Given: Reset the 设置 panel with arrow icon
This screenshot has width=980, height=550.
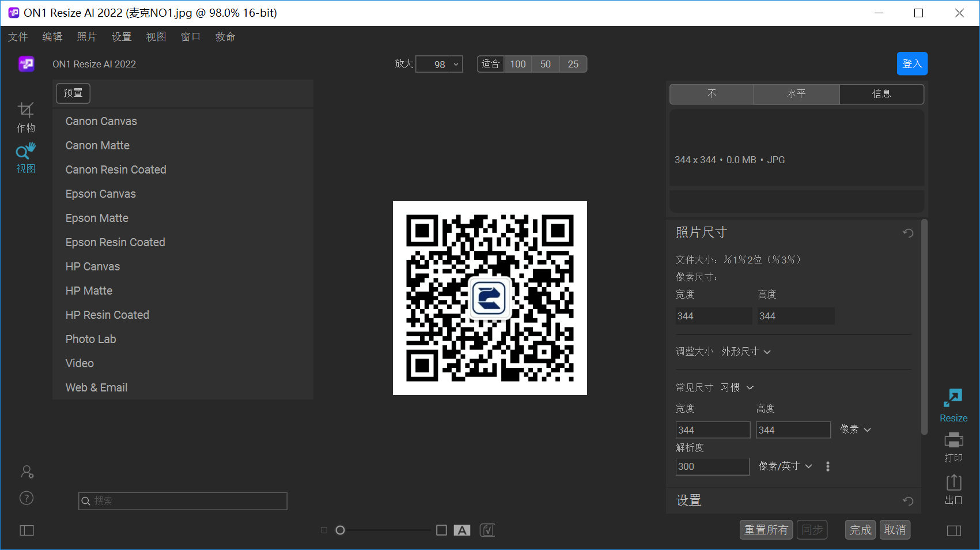Looking at the screenshot, I should pyautogui.click(x=908, y=501).
